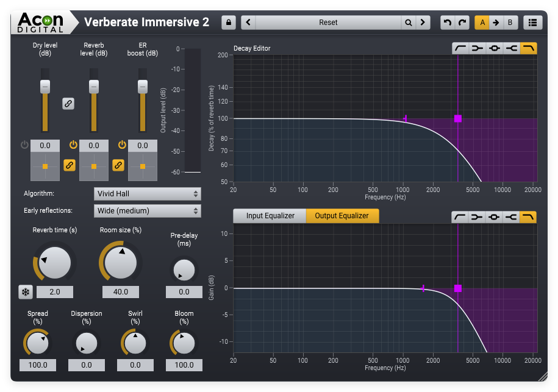Go to previous preset arrow

tap(248, 23)
